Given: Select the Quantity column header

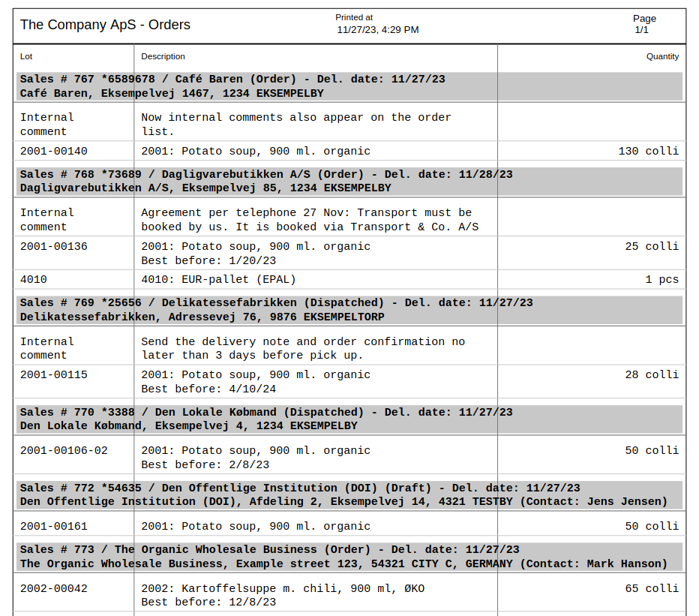Looking at the screenshot, I should point(663,56).
